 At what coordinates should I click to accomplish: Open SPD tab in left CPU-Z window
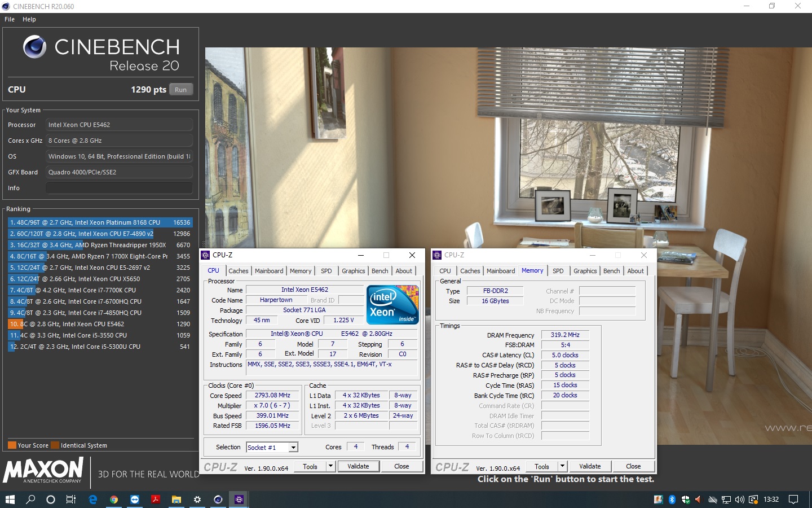326,271
